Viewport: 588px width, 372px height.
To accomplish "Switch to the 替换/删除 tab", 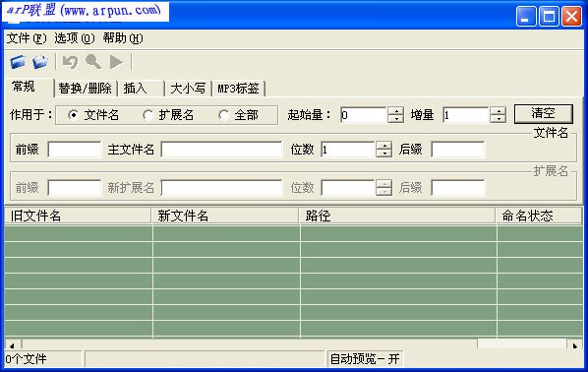I will [x=86, y=89].
